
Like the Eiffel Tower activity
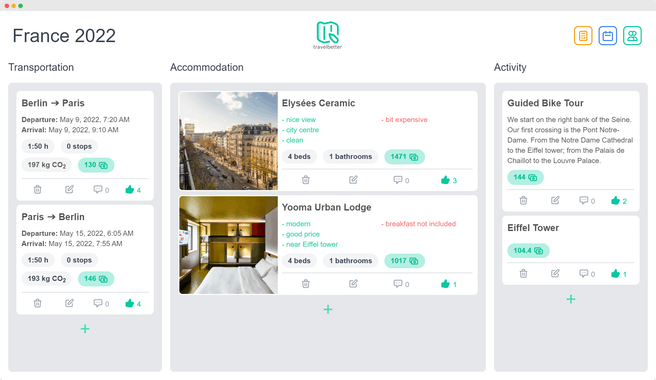619,274
